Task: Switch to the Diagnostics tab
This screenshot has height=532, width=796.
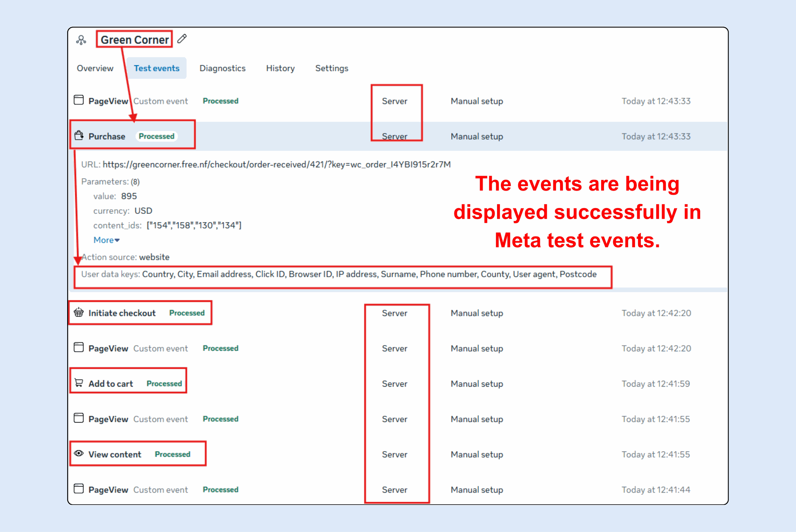Action: (x=222, y=68)
